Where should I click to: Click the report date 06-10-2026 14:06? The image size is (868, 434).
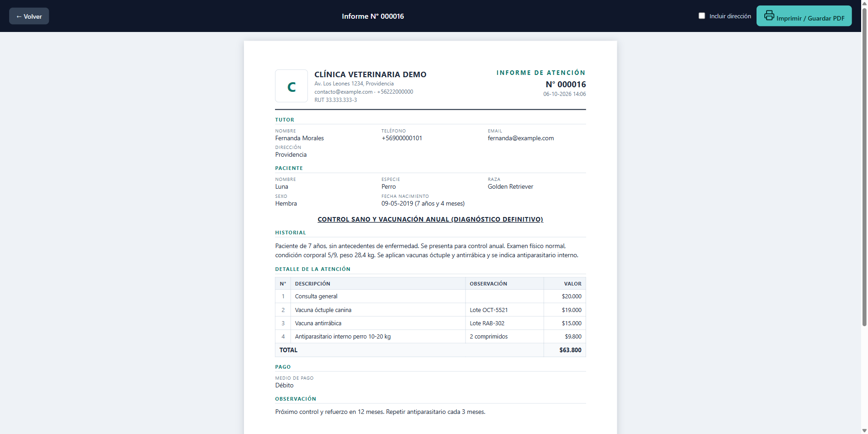[564, 94]
